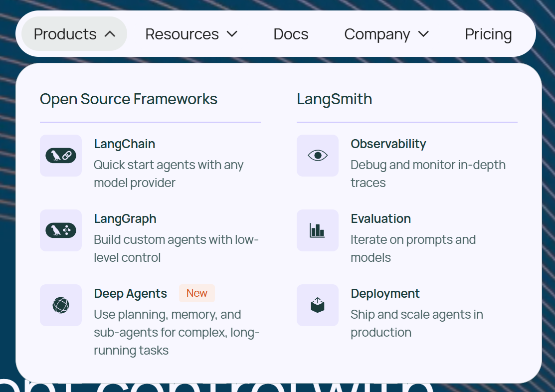Click the LangGraph parrot-and-nodes icon

(x=60, y=230)
